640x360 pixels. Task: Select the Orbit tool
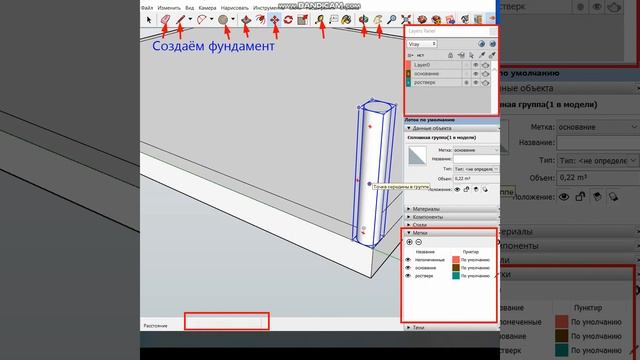363,19
